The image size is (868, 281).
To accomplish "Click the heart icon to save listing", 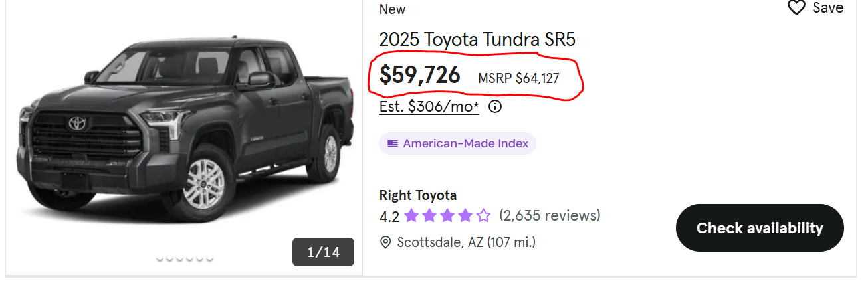I will (x=796, y=8).
